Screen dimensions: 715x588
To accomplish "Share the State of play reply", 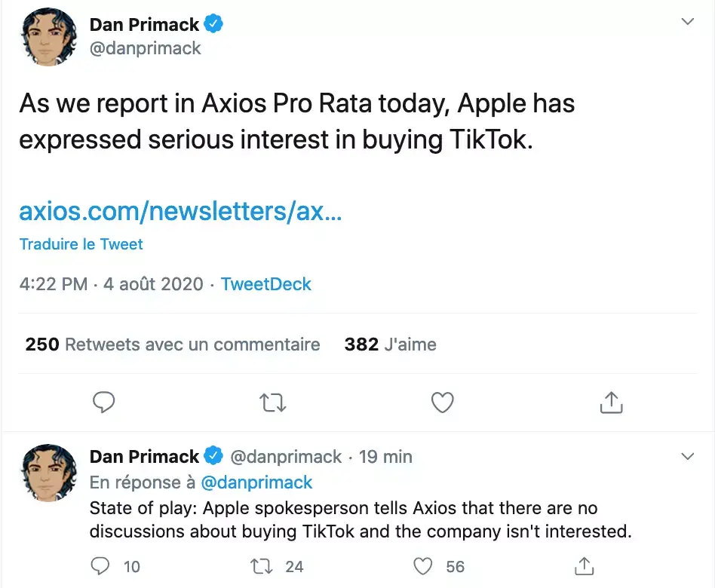I will pyautogui.click(x=584, y=566).
